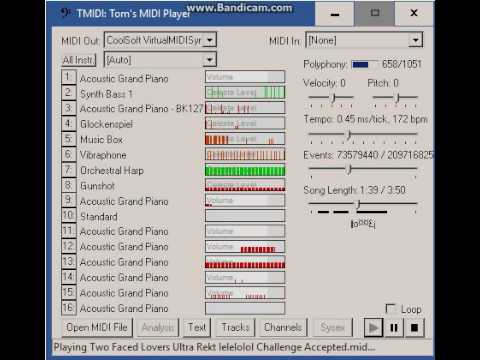Click the Orchestral Harp green level bar
Viewport: 480px width, 360px height.
245,170
